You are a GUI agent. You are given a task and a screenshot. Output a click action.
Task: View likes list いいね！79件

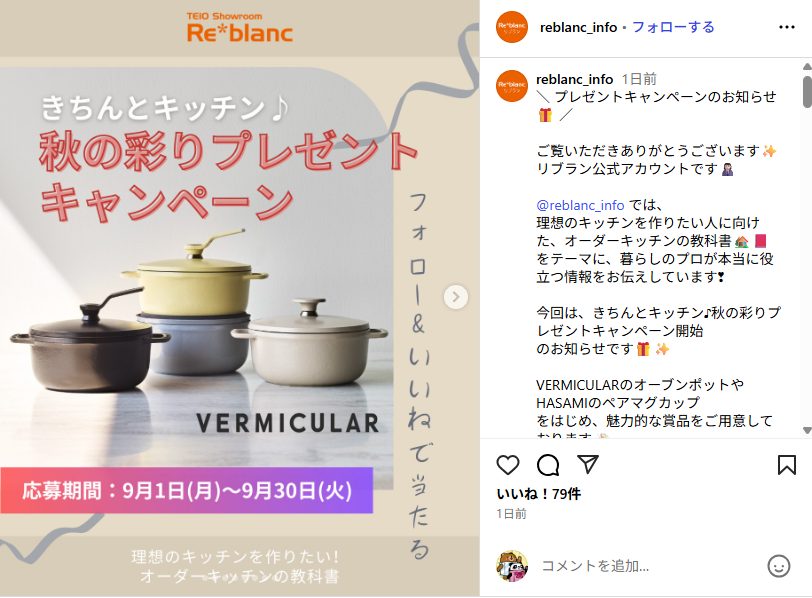(x=538, y=494)
